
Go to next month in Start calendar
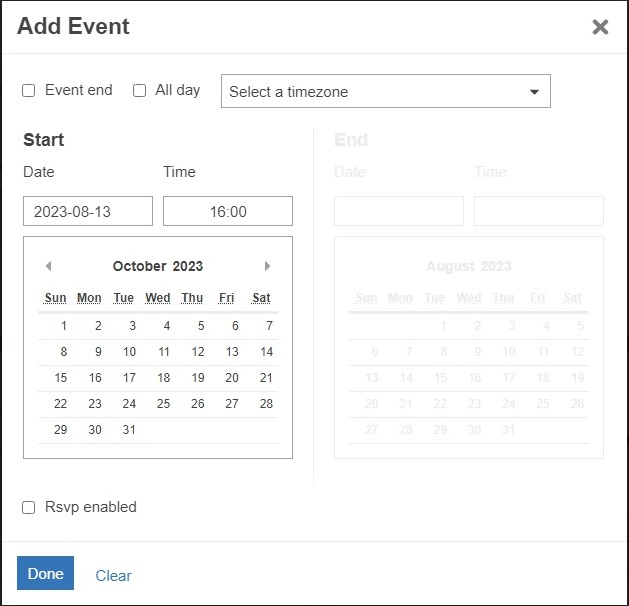click(x=267, y=266)
